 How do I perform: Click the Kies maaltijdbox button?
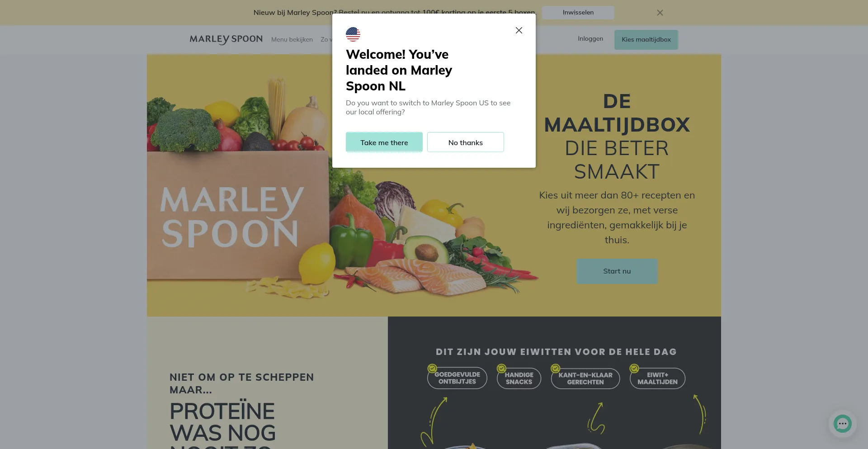click(x=646, y=39)
